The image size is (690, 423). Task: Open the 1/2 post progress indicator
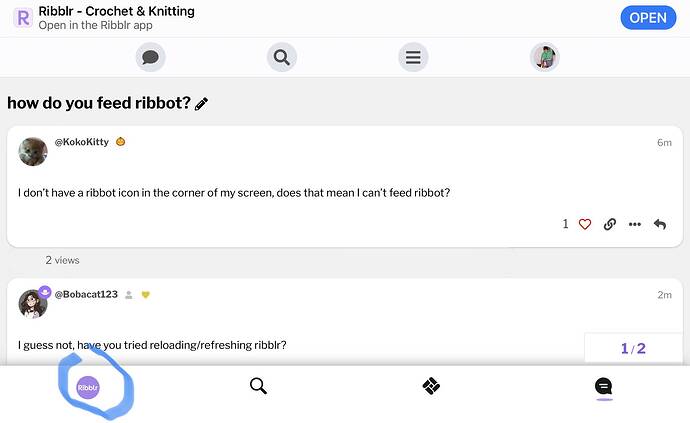tap(633, 349)
